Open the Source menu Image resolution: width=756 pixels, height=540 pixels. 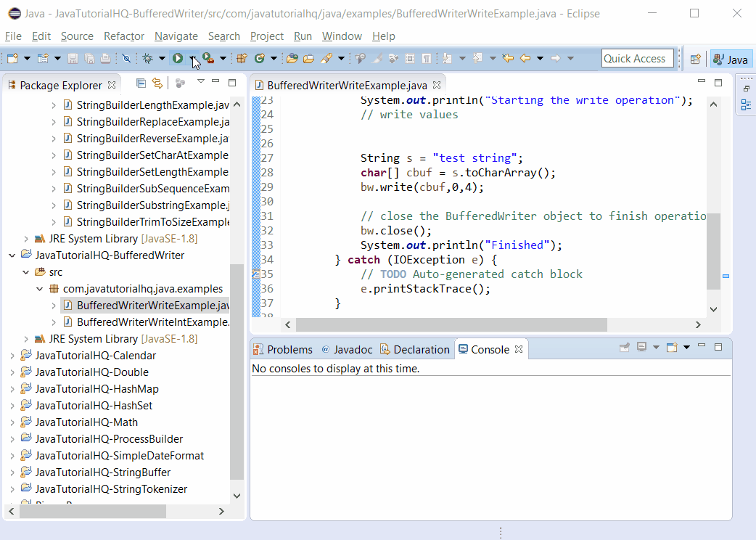coord(76,36)
